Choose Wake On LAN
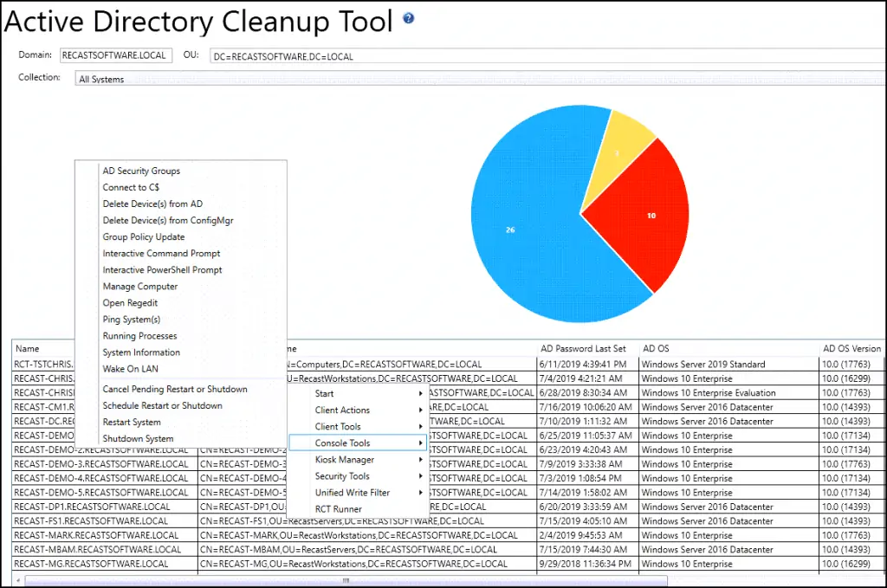887x588 pixels. click(131, 369)
